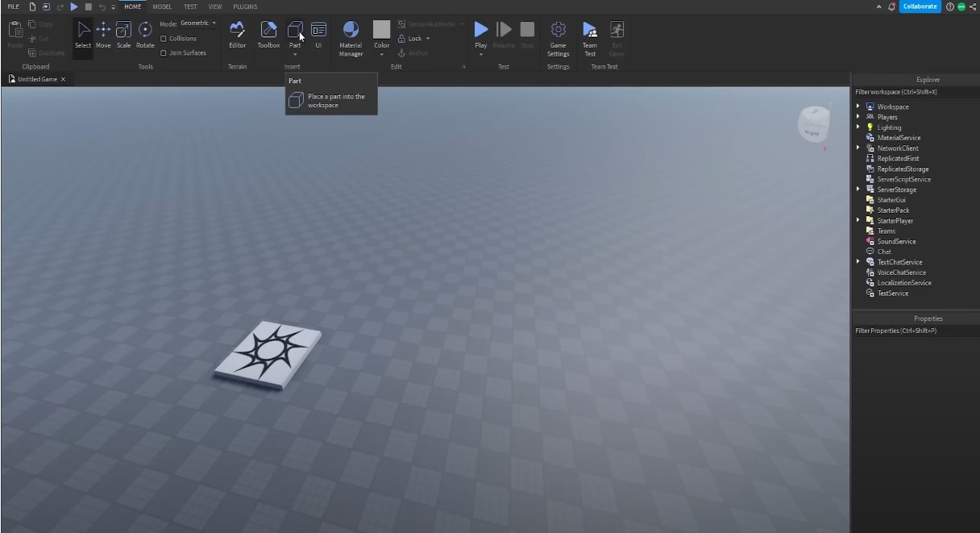The height and width of the screenshot is (533, 980).
Task: Click the Filter workspace search field
Action: click(x=916, y=92)
